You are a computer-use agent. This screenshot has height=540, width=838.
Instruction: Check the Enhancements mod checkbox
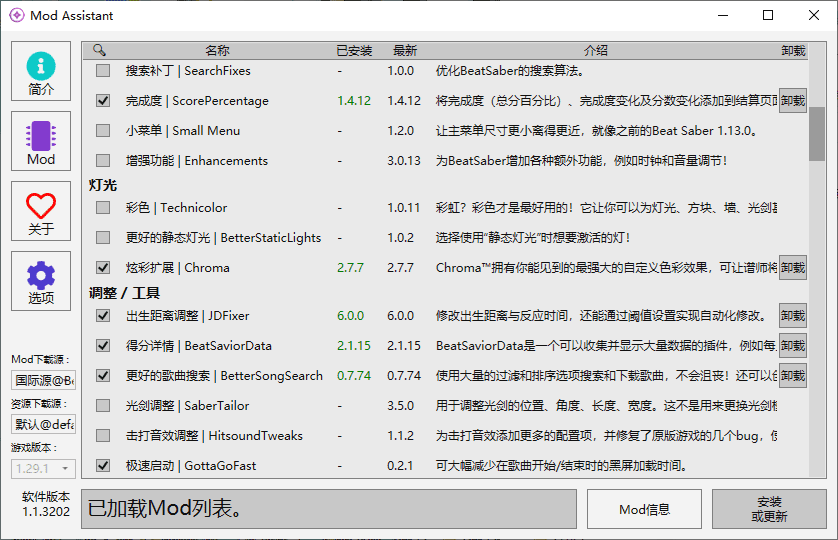pyautogui.click(x=103, y=160)
